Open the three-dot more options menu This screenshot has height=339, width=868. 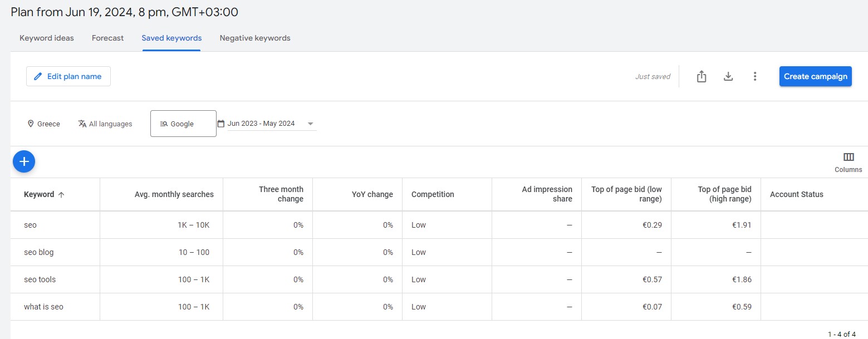[x=754, y=77]
